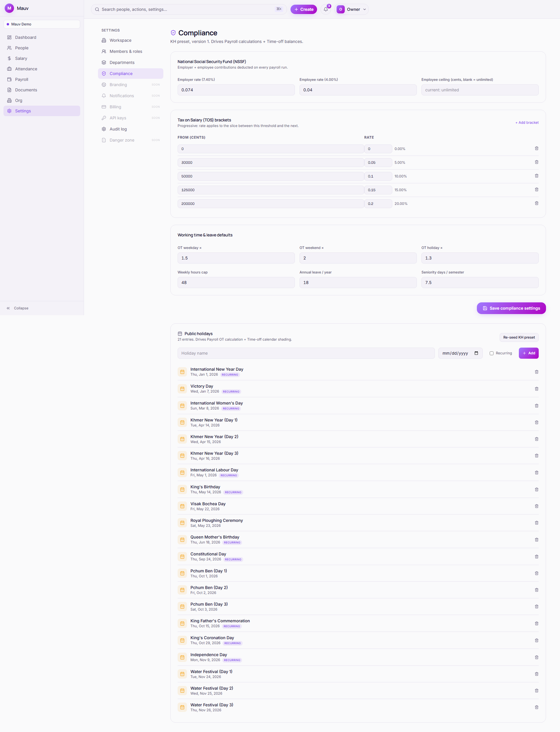The height and width of the screenshot is (732, 560).
Task: Open the notifications bell
Action: pyautogui.click(x=326, y=9)
